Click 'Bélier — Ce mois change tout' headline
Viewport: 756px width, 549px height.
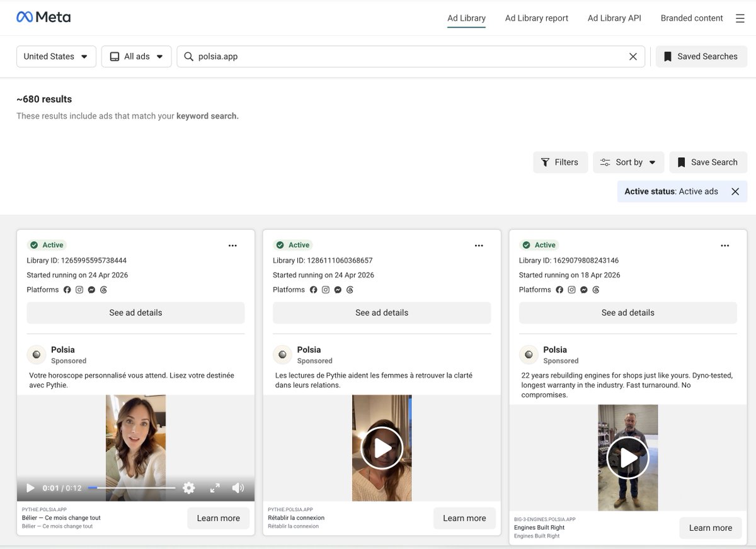tap(61, 518)
